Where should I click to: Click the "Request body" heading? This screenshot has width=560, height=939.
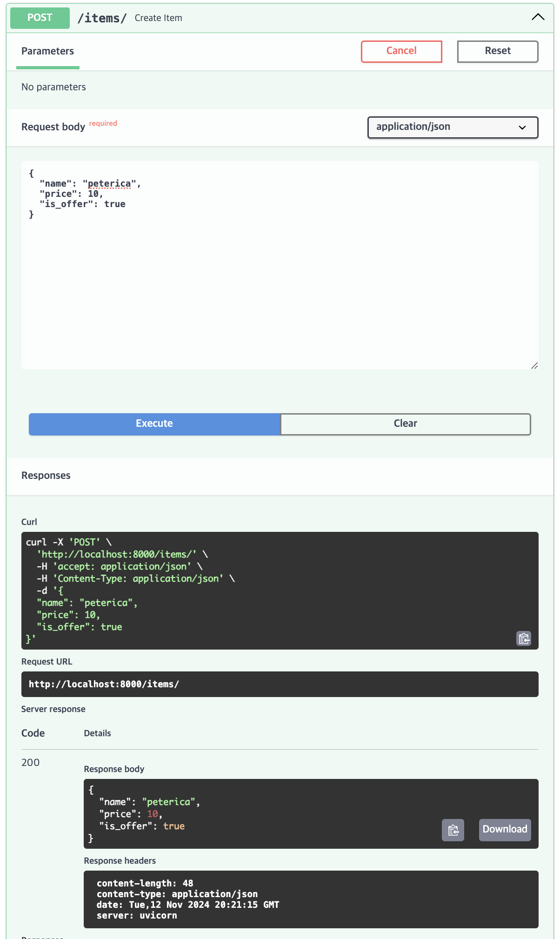(x=53, y=127)
